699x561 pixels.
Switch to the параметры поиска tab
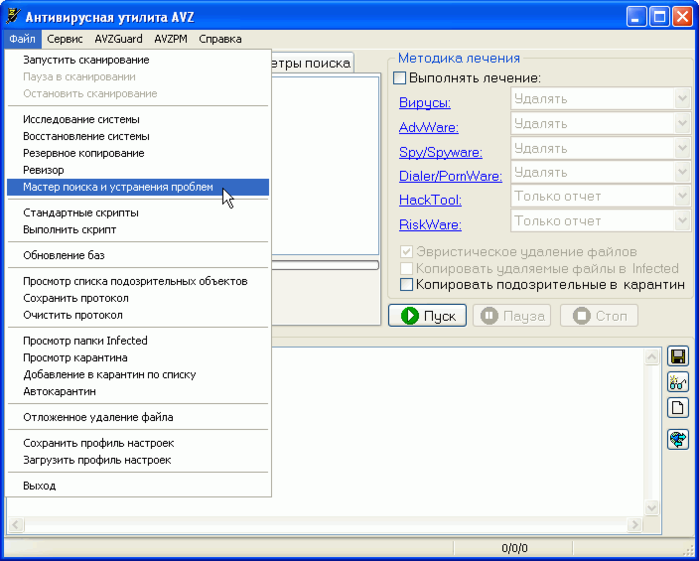pyautogui.click(x=312, y=63)
